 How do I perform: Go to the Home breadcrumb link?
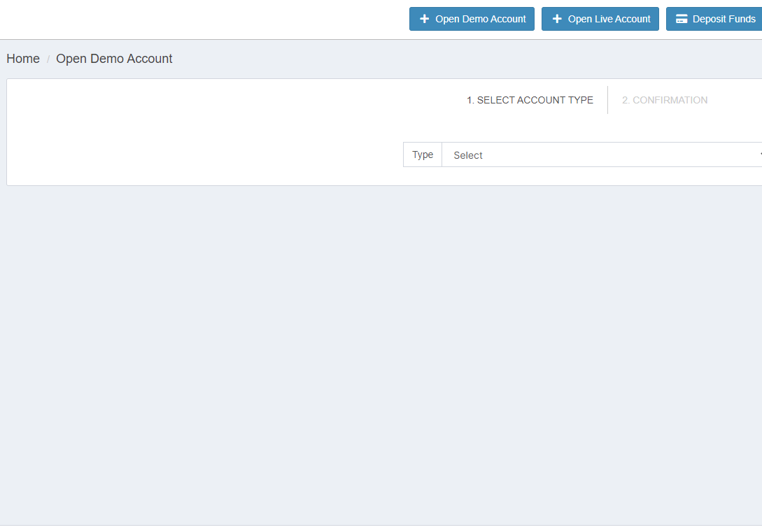(23, 59)
